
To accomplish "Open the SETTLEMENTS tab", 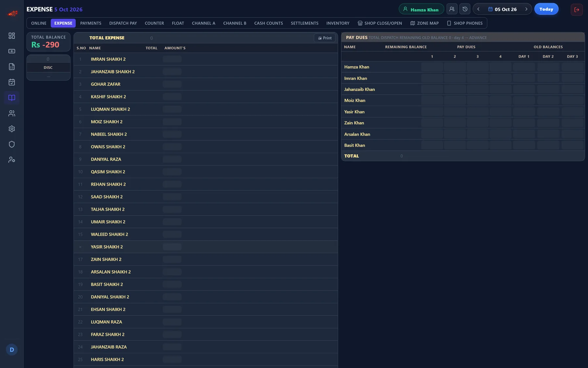I will coord(304,23).
